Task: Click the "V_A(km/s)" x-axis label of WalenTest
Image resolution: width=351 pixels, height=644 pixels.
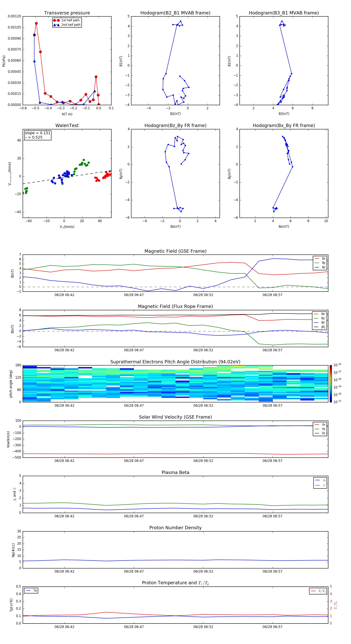Action: (67, 227)
